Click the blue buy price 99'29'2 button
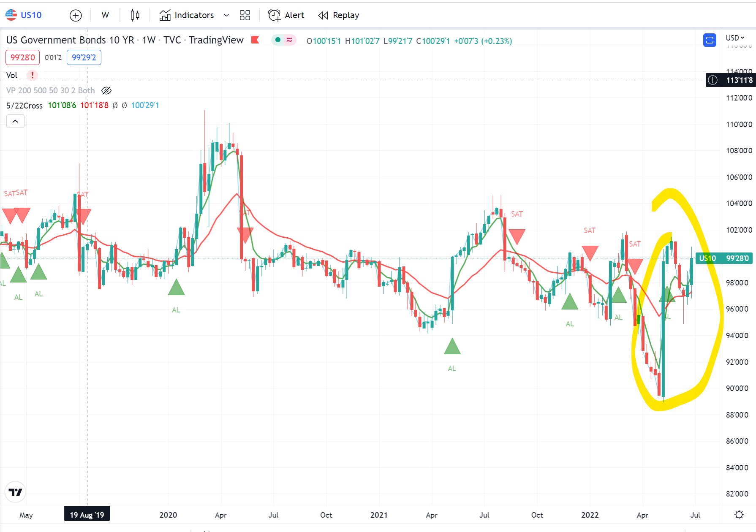756x532 pixels. 84,57
